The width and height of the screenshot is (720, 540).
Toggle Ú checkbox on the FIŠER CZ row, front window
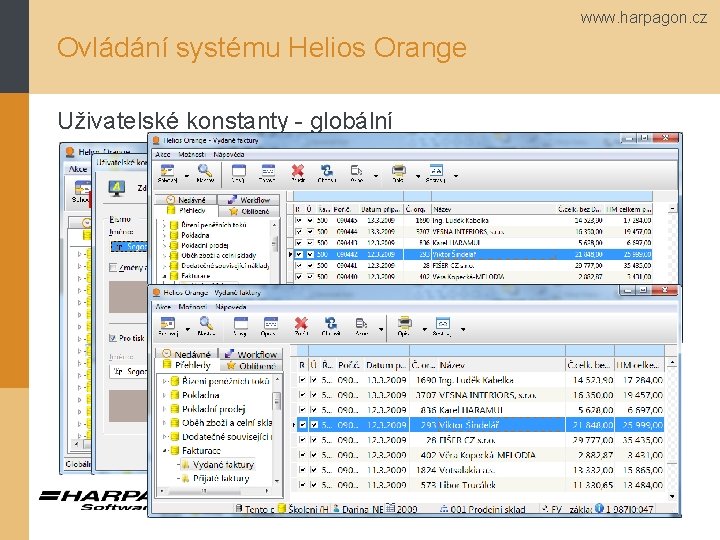(314, 440)
